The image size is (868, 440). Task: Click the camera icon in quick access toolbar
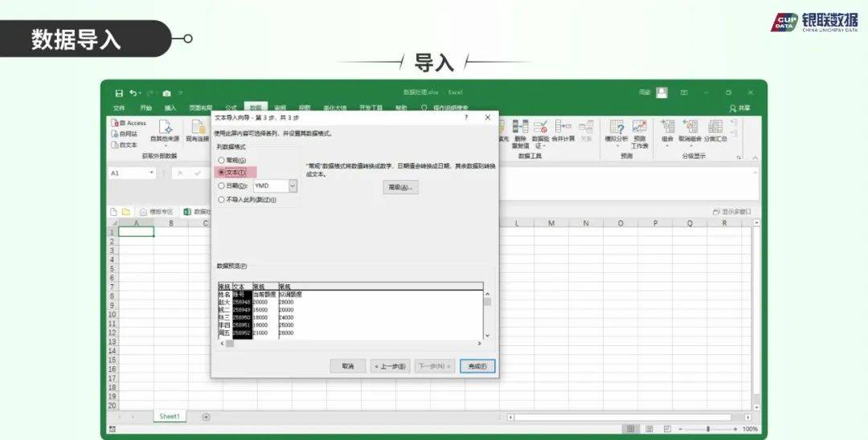pos(166,93)
